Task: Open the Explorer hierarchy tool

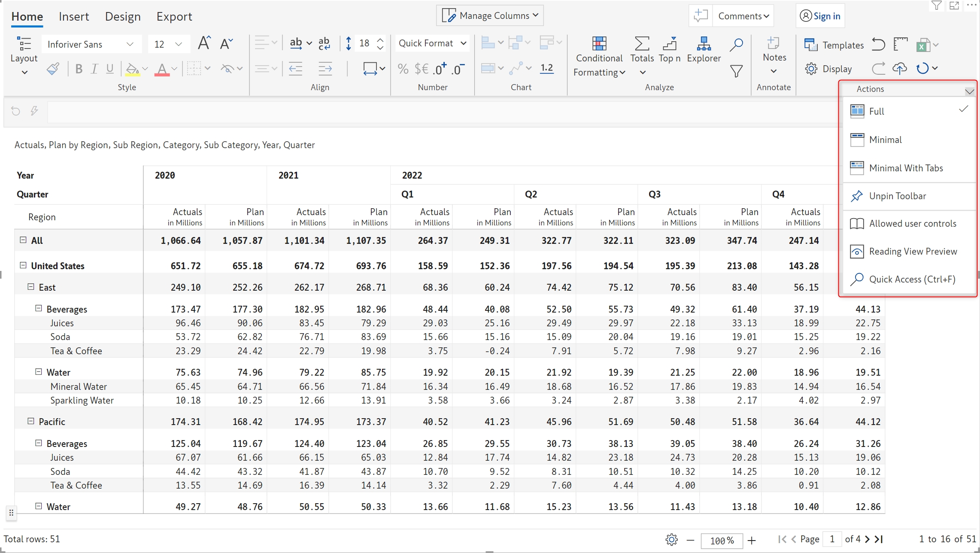Action: pyautogui.click(x=704, y=44)
